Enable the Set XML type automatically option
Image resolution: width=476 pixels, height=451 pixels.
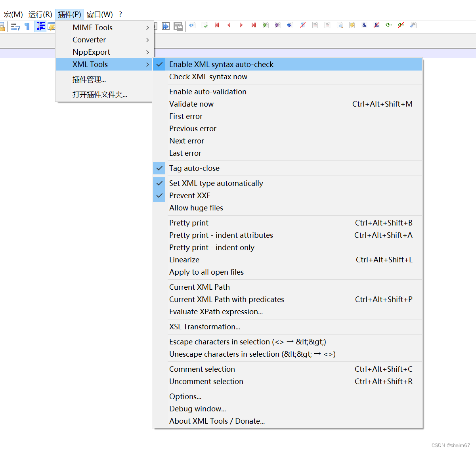tap(216, 183)
